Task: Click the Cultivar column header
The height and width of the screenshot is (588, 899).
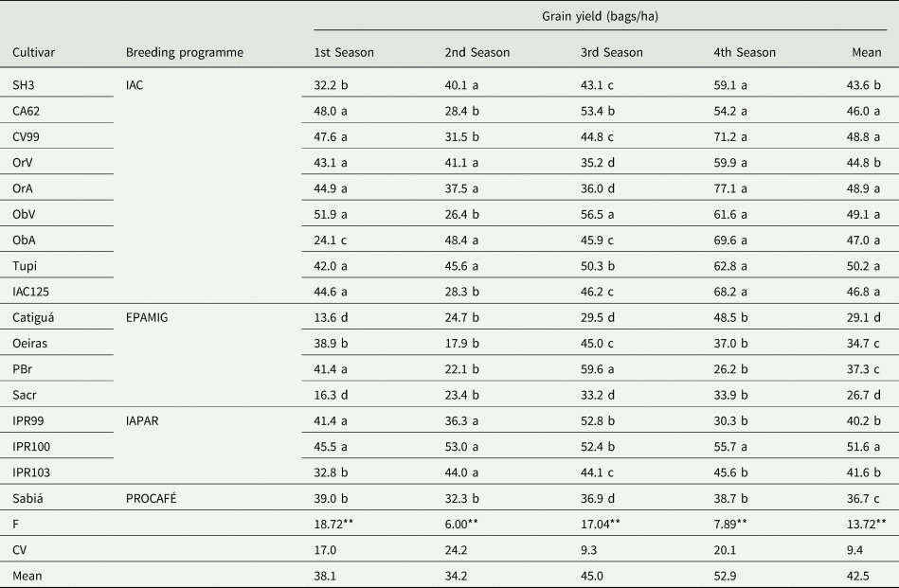Action: [x=33, y=53]
